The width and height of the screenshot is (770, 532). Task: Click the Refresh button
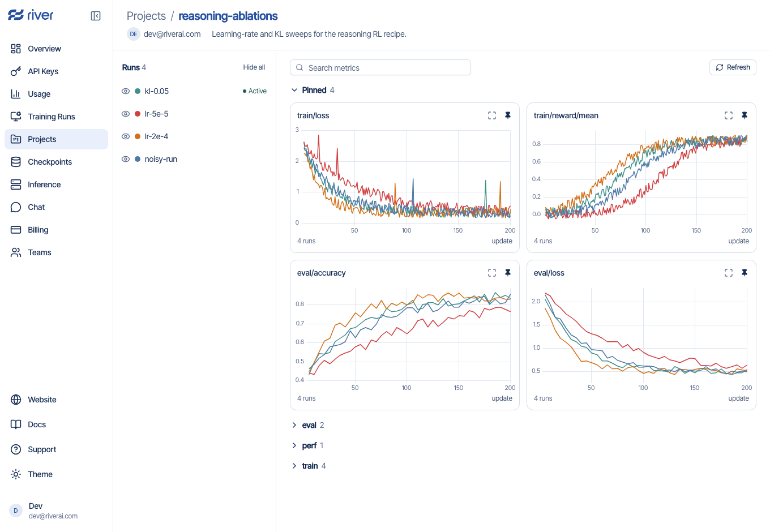[x=733, y=67]
